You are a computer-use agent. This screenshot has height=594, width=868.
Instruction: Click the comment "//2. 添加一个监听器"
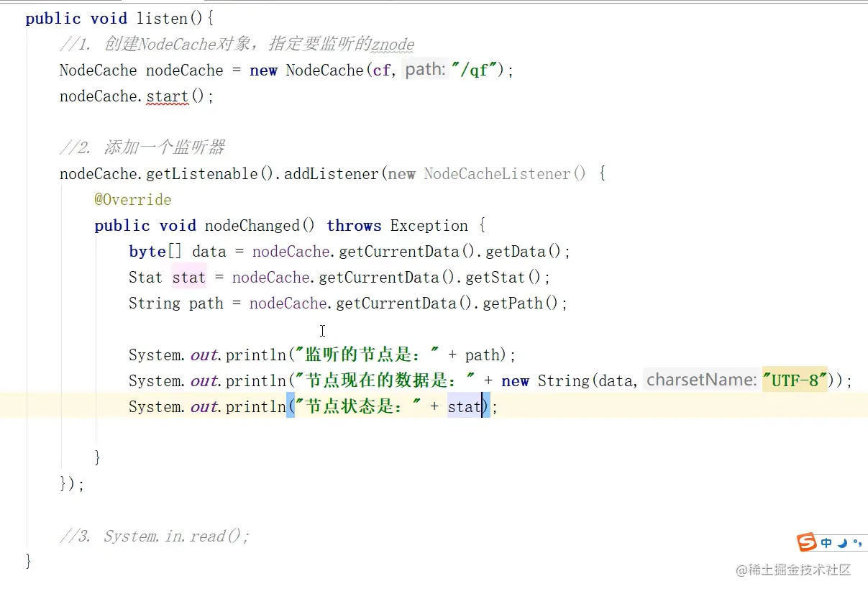tap(142, 148)
